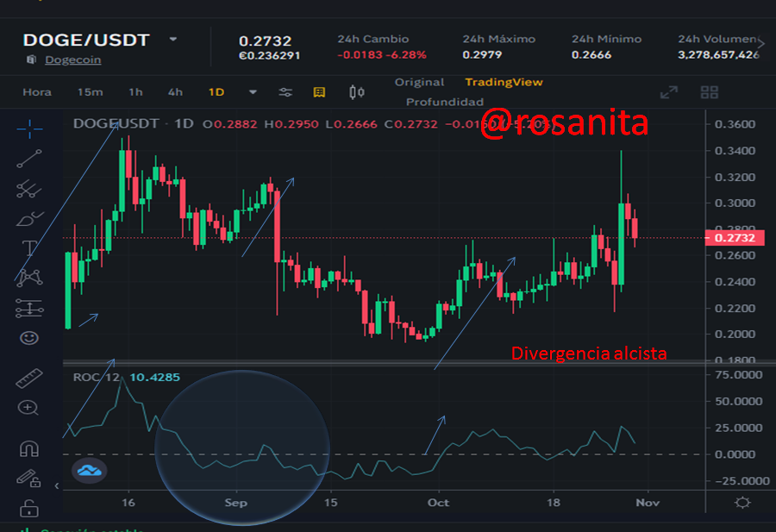
Task: Click the 24h Máximo value 0.2979
Action: [482, 54]
